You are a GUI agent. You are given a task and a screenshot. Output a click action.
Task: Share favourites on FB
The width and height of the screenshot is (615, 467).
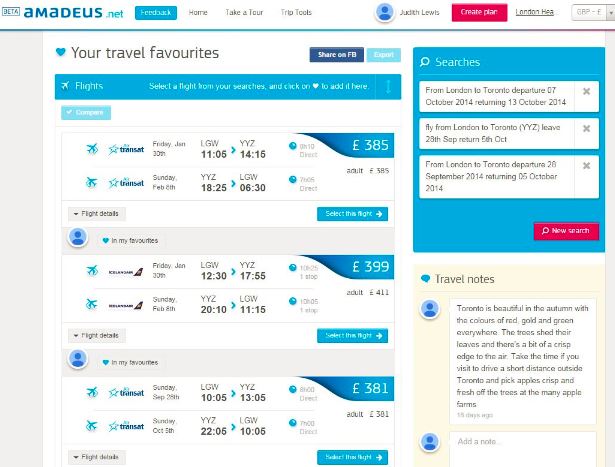[x=335, y=55]
